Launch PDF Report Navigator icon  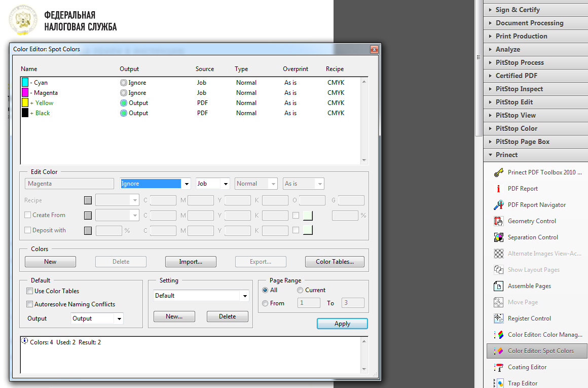point(498,205)
